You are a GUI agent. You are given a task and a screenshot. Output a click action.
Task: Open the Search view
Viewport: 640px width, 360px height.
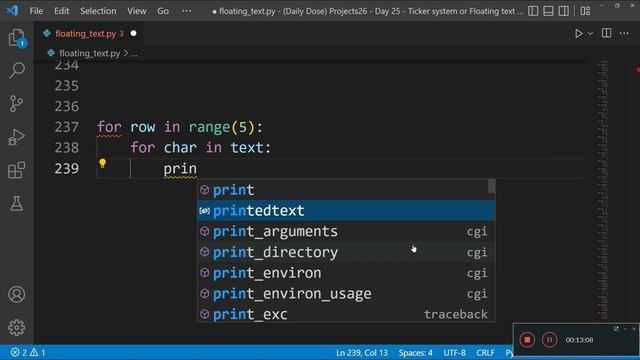[16, 70]
